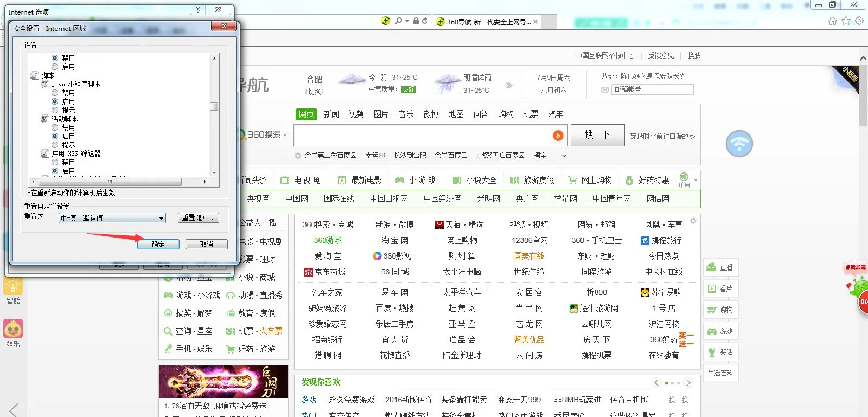Show next 发现你喜欢 page arrow
The width and height of the screenshot is (868, 417).
point(688,383)
